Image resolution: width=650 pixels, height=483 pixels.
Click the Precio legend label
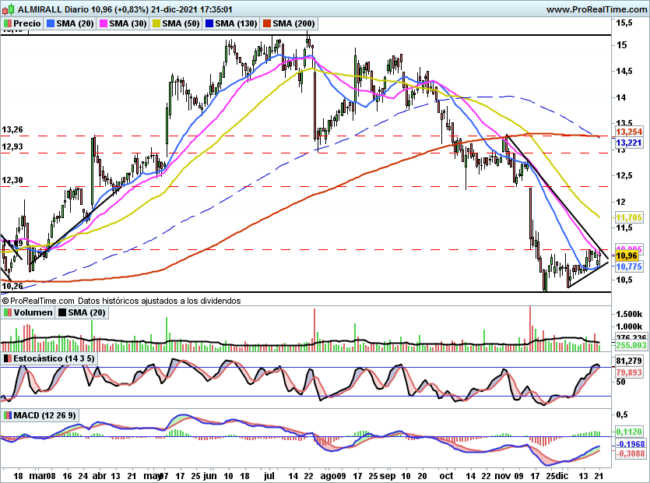[x=27, y=24]
